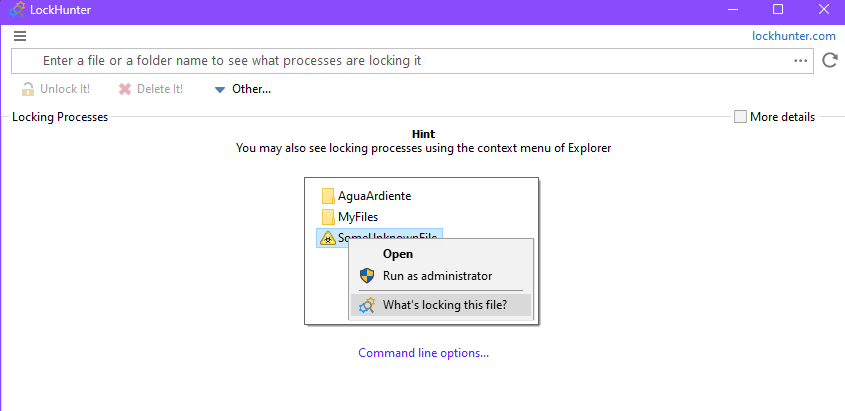Click the bold 'Hint' heading
This screenshot has width=845, height=411.
424,134
